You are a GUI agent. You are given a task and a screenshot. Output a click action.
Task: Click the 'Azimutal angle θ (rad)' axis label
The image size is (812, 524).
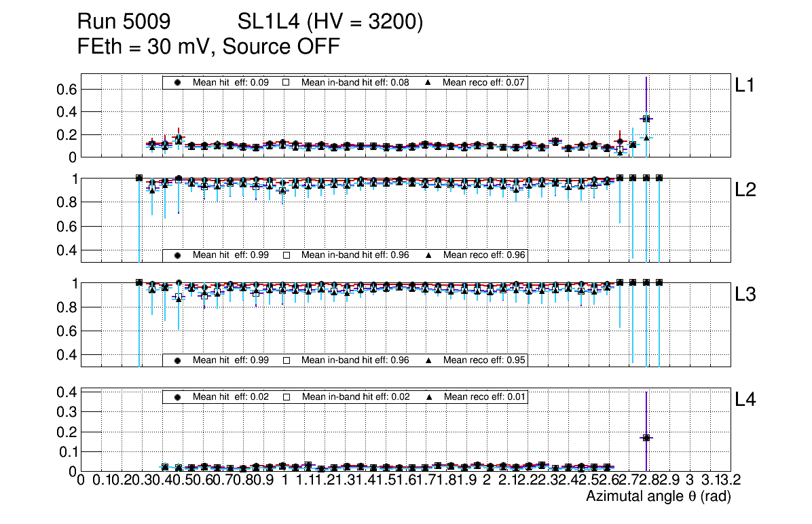click(x=658, y=497)
